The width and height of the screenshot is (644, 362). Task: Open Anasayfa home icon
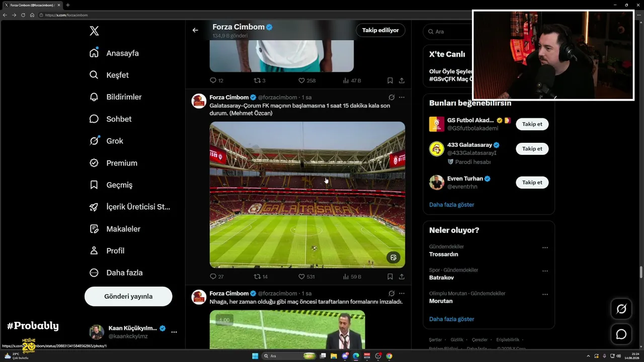pos(94,53)
